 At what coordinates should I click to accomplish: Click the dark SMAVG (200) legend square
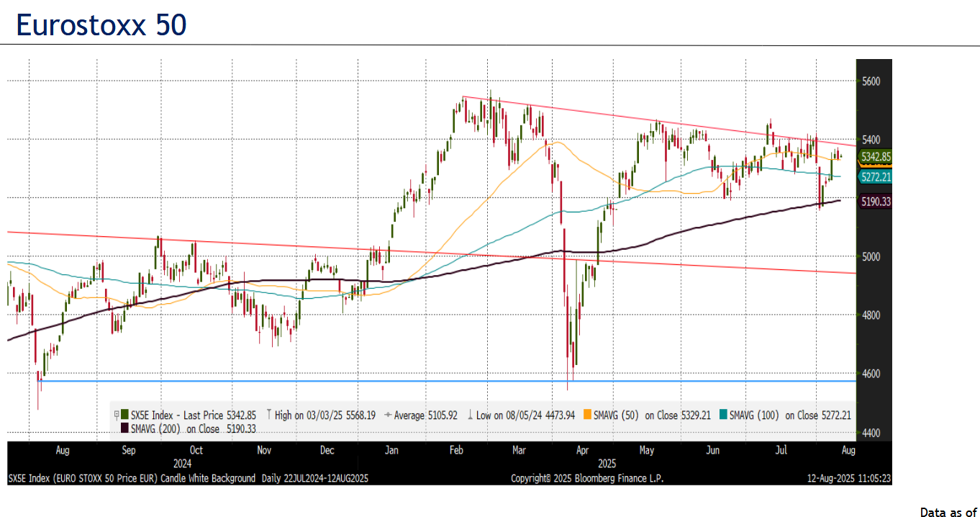125,428
